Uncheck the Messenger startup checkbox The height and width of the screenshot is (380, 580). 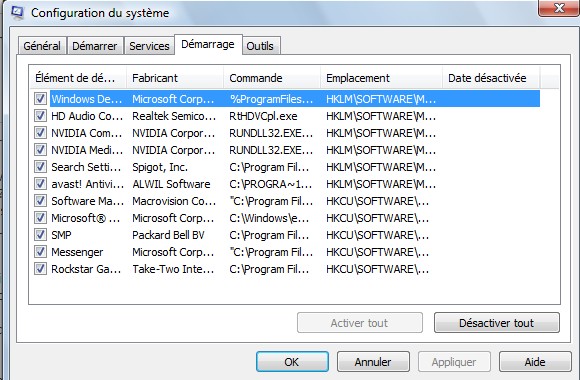click(x=40, y=252)
